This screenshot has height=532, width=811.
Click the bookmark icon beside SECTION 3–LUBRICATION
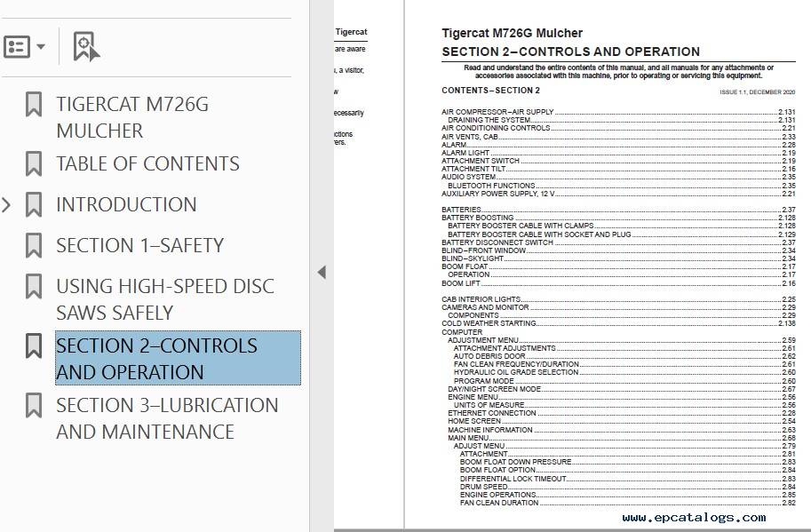pyautogui.click(x=34, y=405)
